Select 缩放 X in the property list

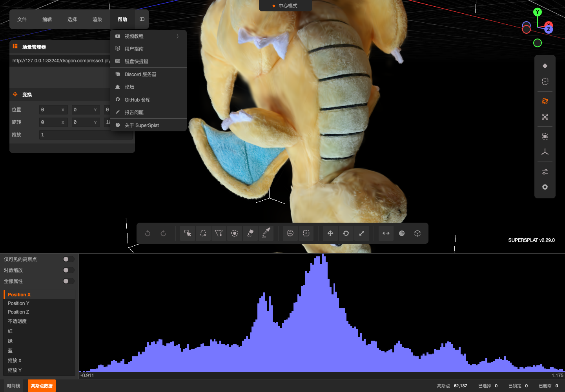[x=39, y=360]
